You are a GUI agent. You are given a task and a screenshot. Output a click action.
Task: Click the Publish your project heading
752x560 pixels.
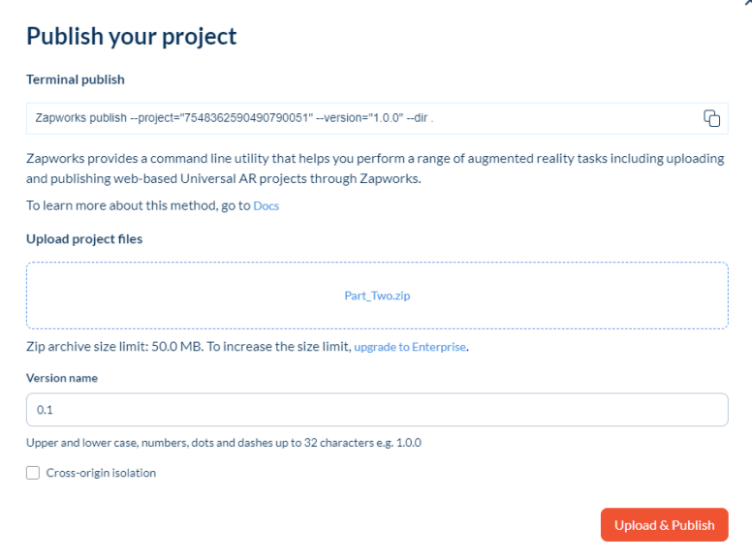[x=132, y=37]
